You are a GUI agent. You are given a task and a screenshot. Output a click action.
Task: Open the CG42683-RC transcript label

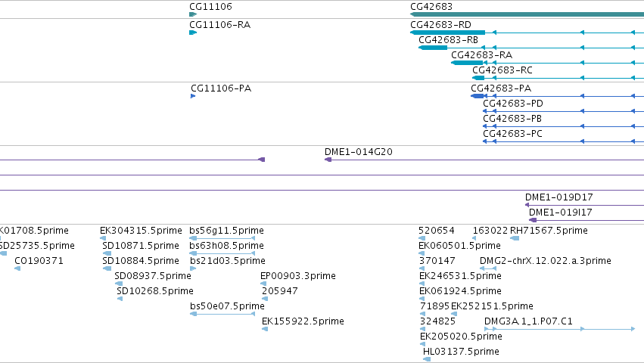click(x=502, y=70)
